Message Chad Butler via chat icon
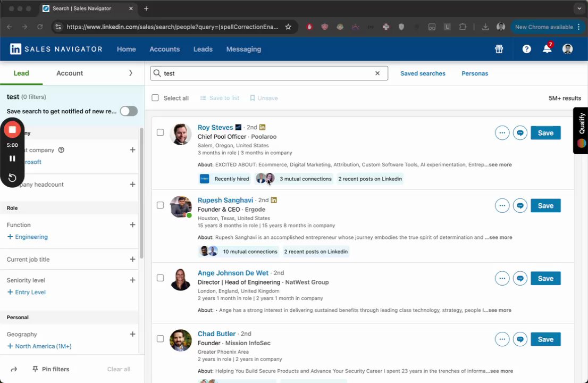 tap(520, 339)
